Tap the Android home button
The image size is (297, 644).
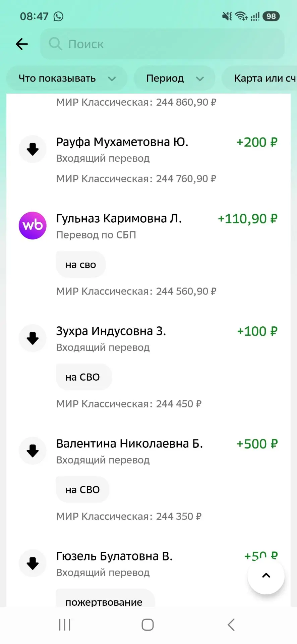point(148,625)
